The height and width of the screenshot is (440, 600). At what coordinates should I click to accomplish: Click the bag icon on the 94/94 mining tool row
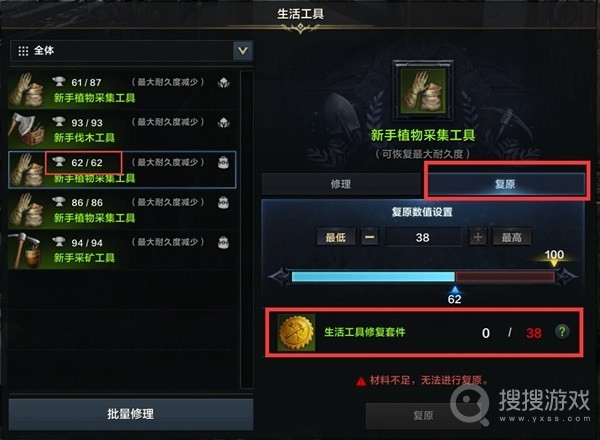[x=223, y=243]
